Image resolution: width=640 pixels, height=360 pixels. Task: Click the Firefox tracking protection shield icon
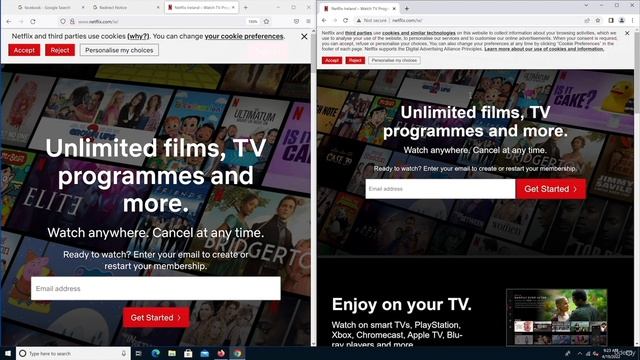point(63,21)
